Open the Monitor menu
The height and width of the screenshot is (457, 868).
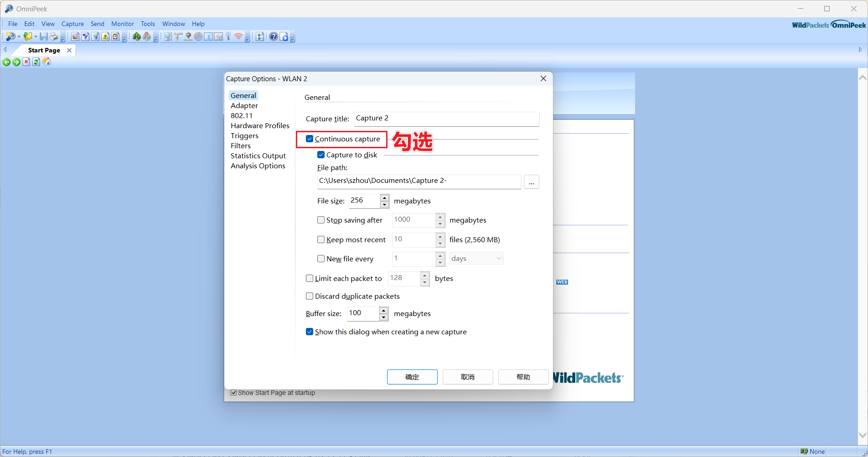pos(123,24)
